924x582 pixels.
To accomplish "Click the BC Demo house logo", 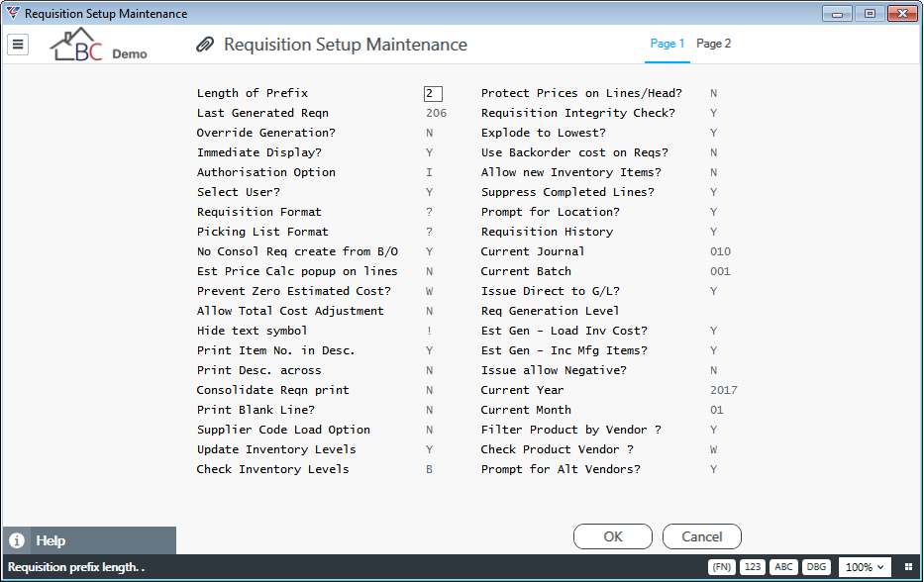I will pos(98,45).
